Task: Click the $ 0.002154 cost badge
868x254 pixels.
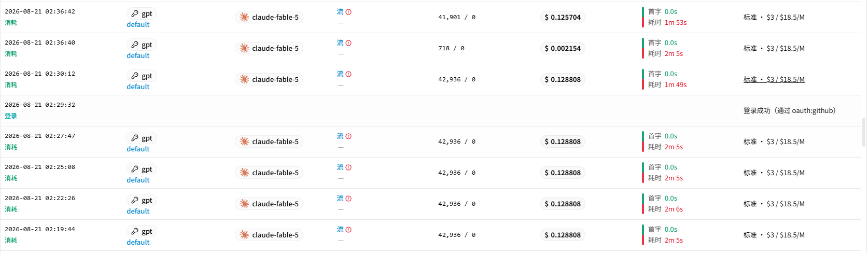Action: (563, 48)
